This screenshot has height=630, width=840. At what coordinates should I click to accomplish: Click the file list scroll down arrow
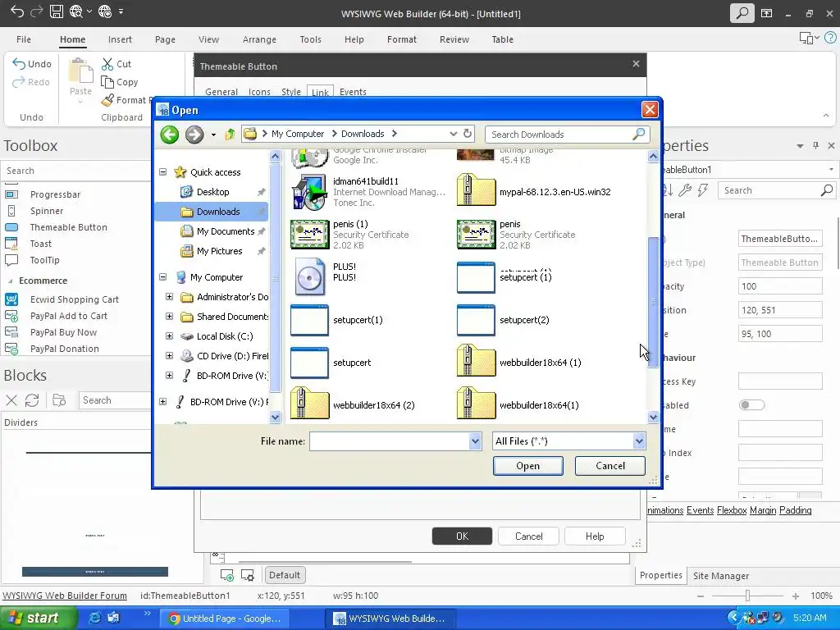pos(653,417)
